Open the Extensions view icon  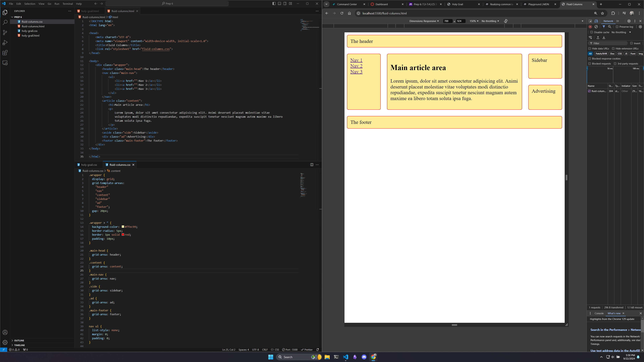click(x=5, y=53)
